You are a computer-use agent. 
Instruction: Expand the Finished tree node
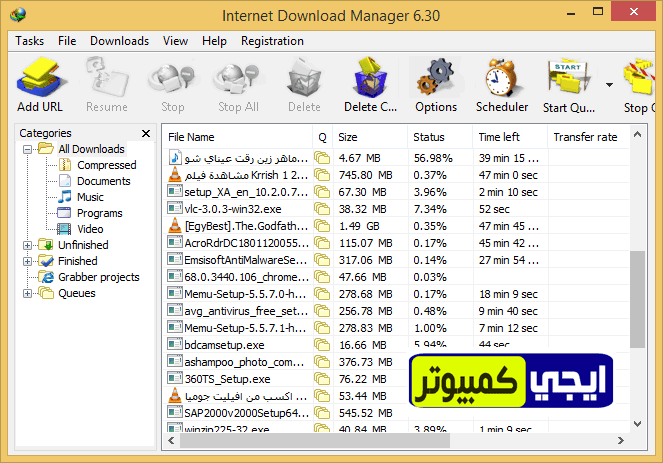[27, 261]
